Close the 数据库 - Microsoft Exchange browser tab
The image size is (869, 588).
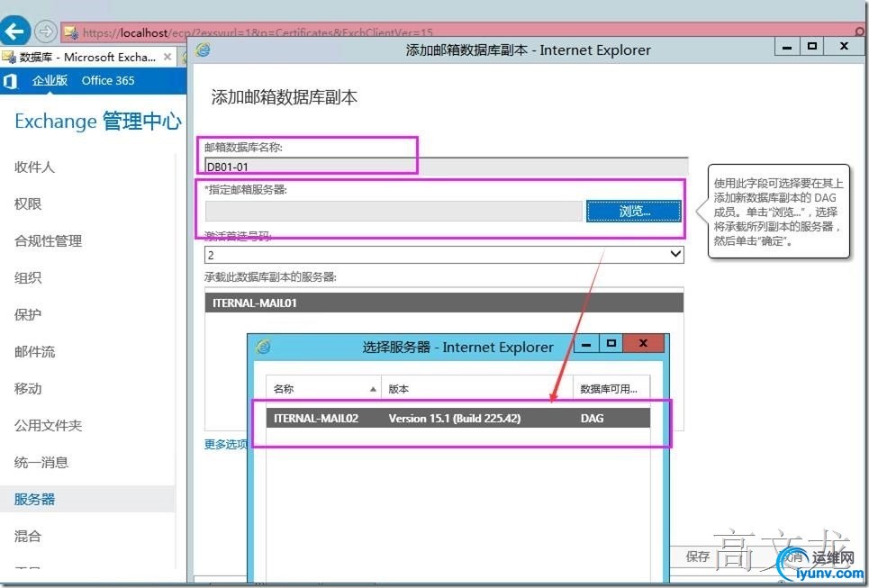167,57
